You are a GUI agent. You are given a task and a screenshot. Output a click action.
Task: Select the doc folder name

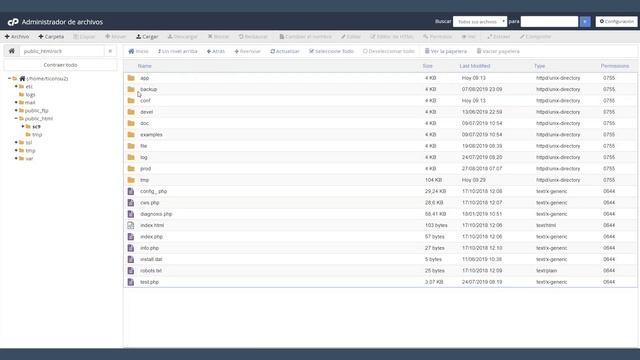coord(144,123)
